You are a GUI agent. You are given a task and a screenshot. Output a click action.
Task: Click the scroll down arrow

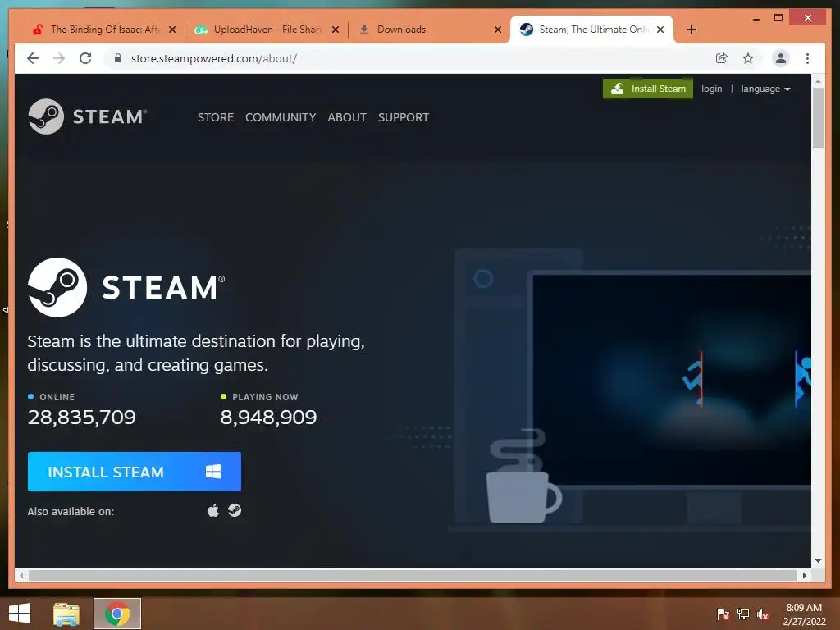(x=818, y=561)
